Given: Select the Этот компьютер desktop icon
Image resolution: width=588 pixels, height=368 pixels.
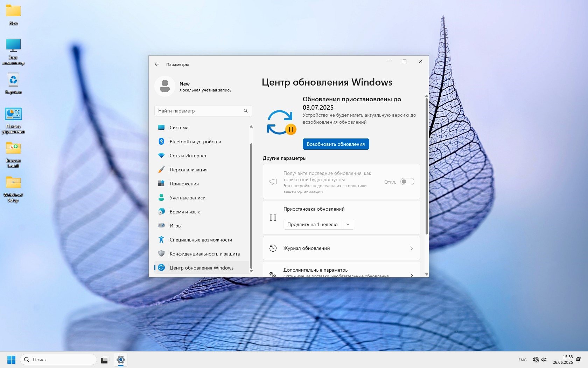Looking at the screenshot, I should click(x=13, y=52).
